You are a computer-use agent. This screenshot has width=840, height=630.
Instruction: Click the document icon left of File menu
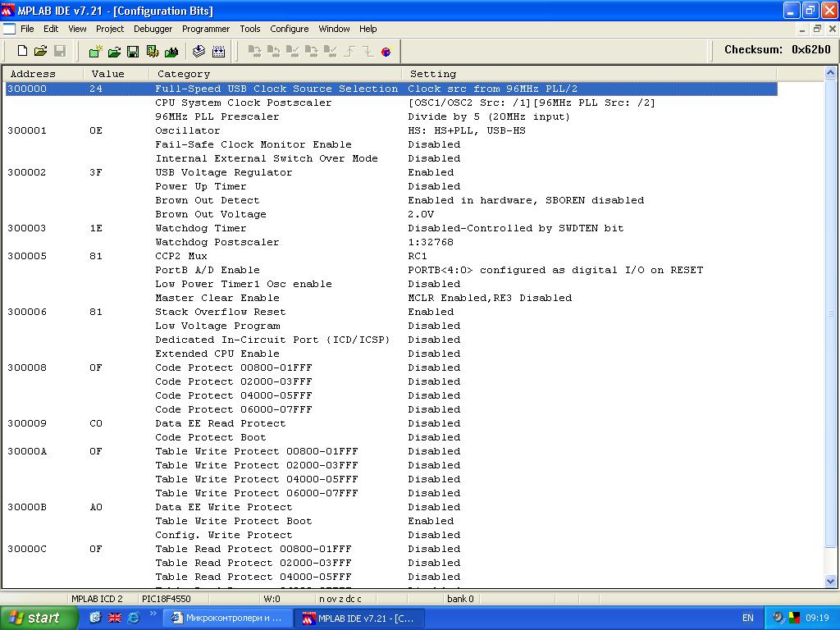pyautogui.click(x=9, y=29)
